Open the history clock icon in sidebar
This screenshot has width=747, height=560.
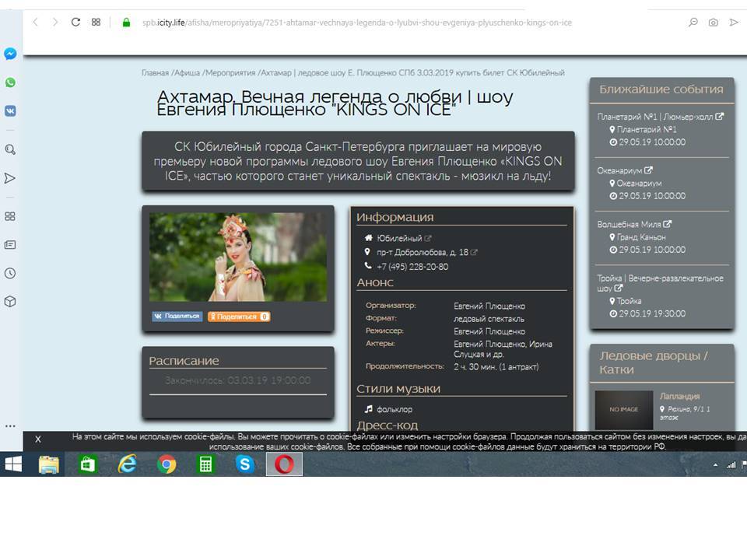[x=10, y=273]
